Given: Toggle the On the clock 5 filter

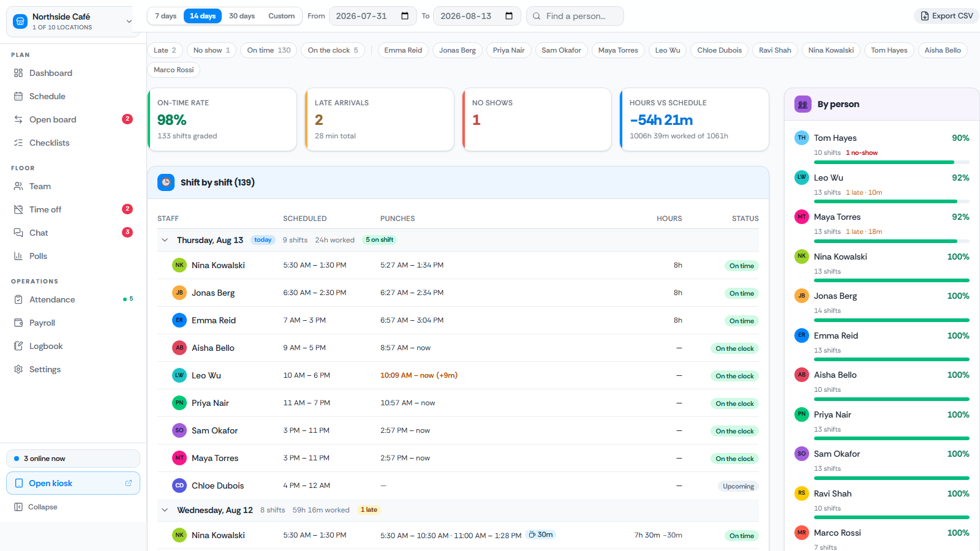Looking at the screenshot, I should tap(333, 50).
